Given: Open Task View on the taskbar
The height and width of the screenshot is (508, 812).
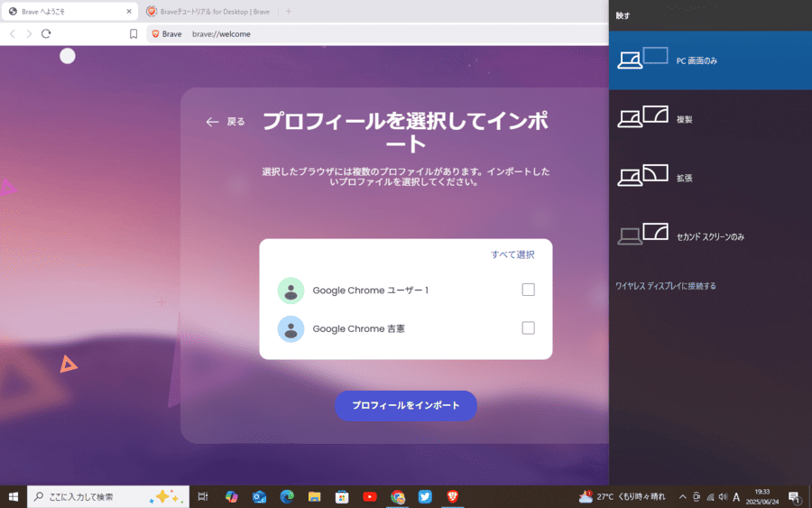Looking at the screenshot, I should point(202,496).
